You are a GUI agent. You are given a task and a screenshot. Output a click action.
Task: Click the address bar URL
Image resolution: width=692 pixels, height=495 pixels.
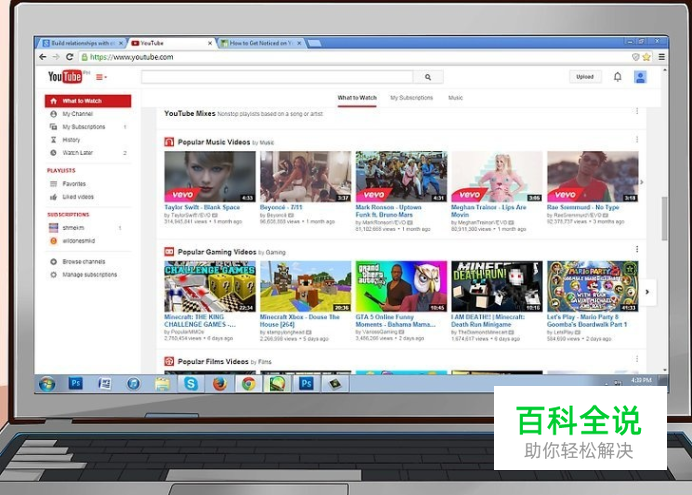coord(132,57)
